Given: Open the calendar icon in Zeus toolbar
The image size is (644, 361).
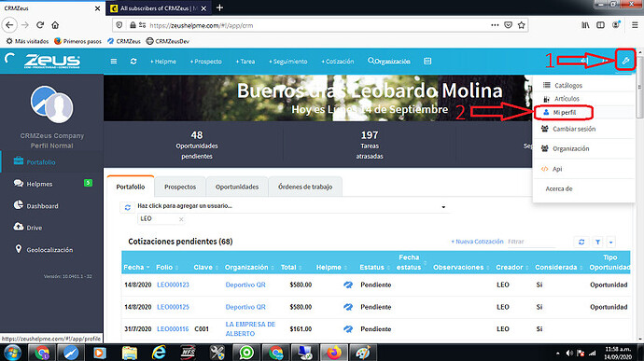Looking at the screenshot, I should [x=427, y=62].
